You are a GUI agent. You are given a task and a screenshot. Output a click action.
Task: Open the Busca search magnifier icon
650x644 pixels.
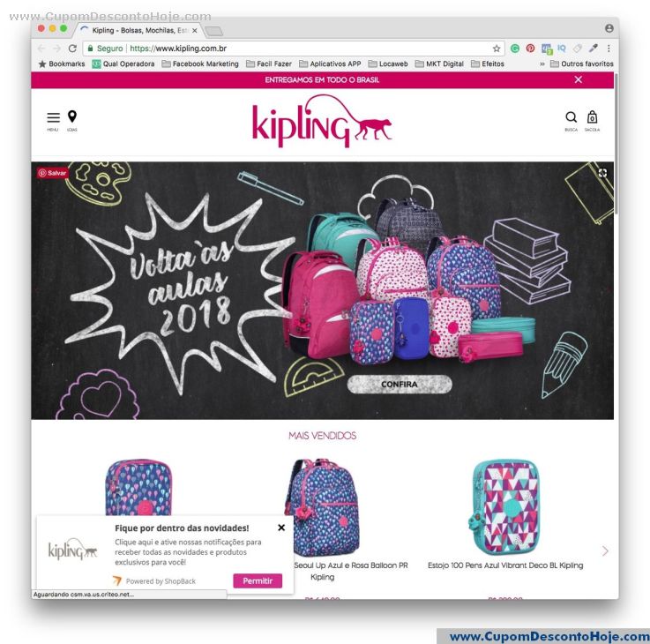click(572, 117)
